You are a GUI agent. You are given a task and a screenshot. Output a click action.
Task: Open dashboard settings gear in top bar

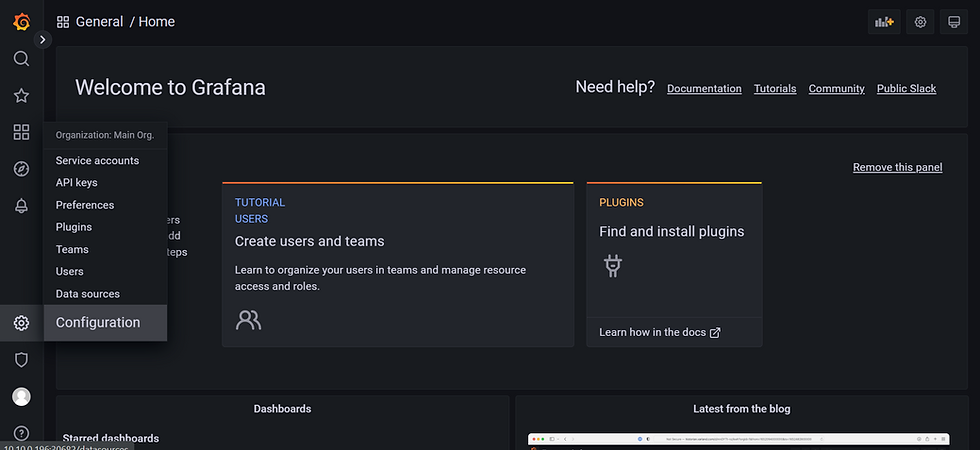tap(920, 22)
